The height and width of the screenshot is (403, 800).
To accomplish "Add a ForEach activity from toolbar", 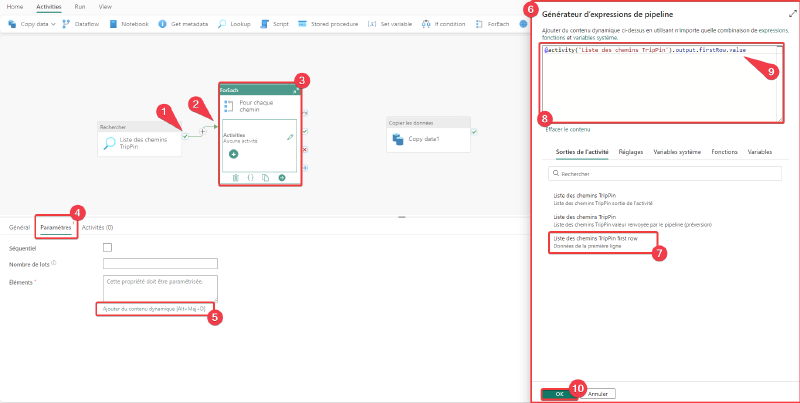I will click(x=492, y=24).
